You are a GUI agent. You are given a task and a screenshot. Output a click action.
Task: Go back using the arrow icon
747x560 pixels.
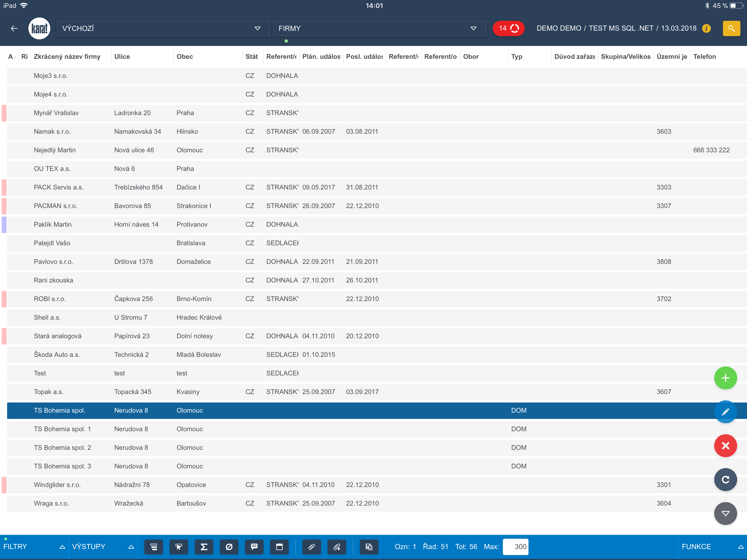pos(14,28)
